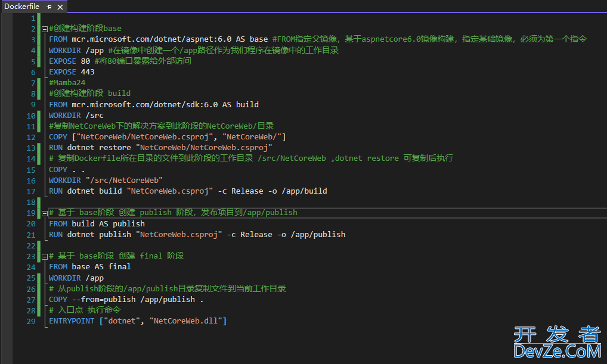Viewport: 607px width, 364px height.
Task: Click WORKDIR "/src/NetCoreWeb" line
Action: click(106, 181)
